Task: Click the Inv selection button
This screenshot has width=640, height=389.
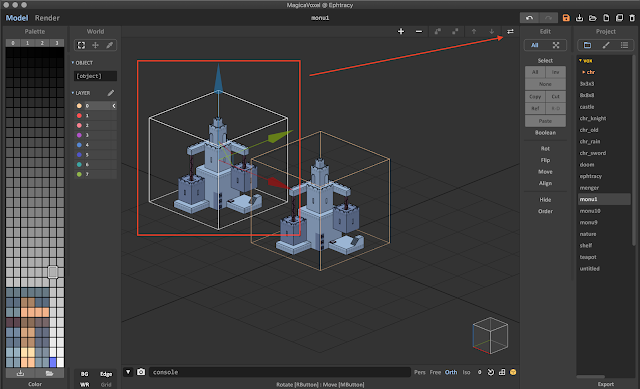Action: click(x=556, y=72)
